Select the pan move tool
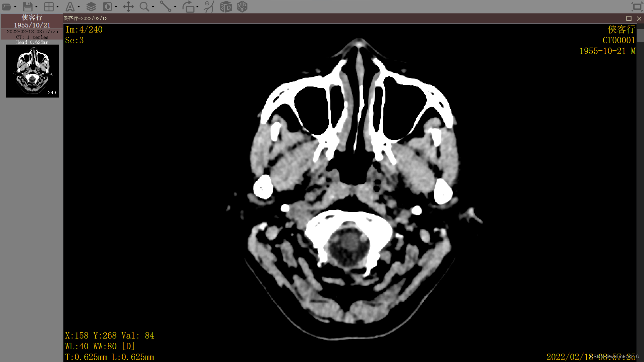 (128, 7)
